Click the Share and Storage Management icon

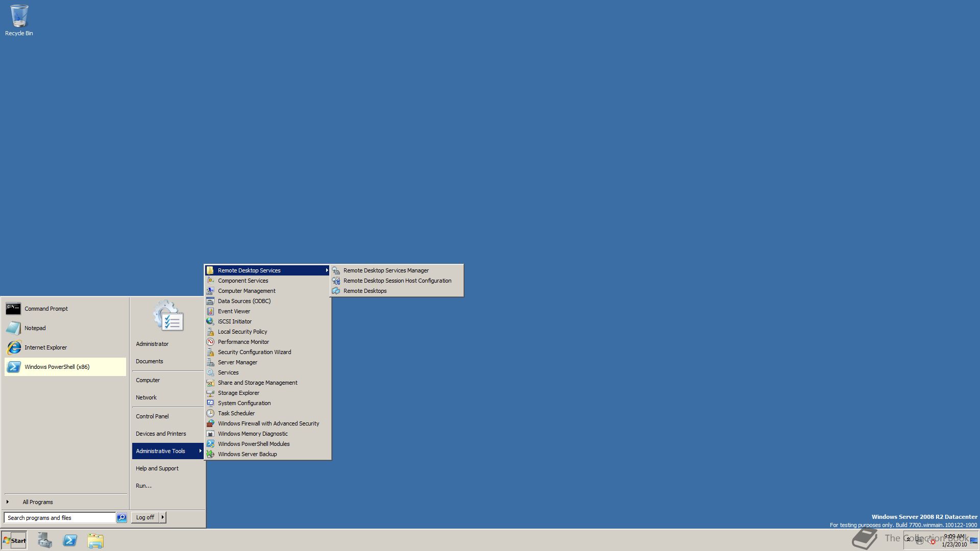point(210,383)
